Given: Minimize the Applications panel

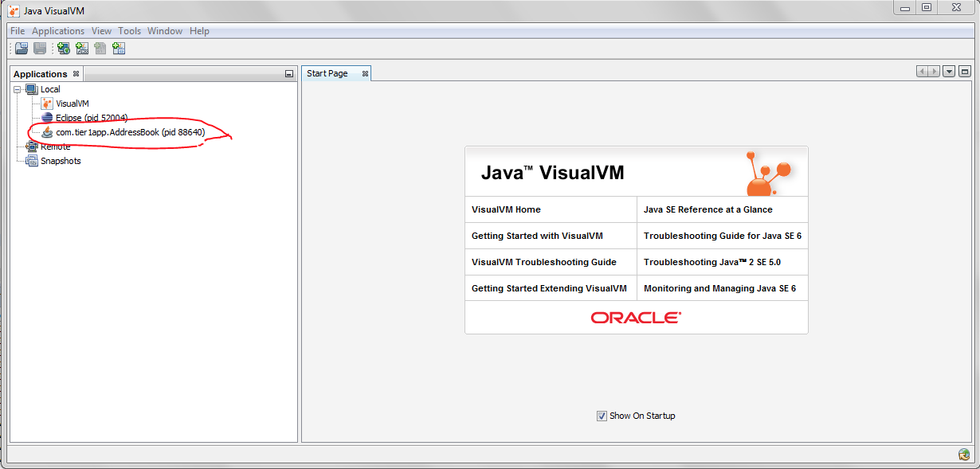Looking at the screenshot, I should [x=290, y=72].
